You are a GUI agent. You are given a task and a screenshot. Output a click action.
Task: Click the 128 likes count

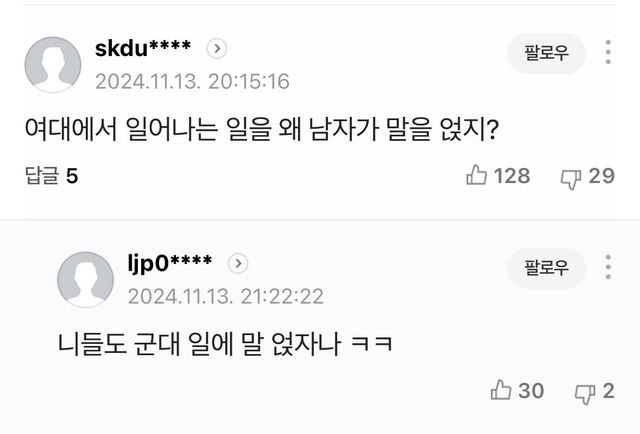pyautogui.click(x=512, y=176)
